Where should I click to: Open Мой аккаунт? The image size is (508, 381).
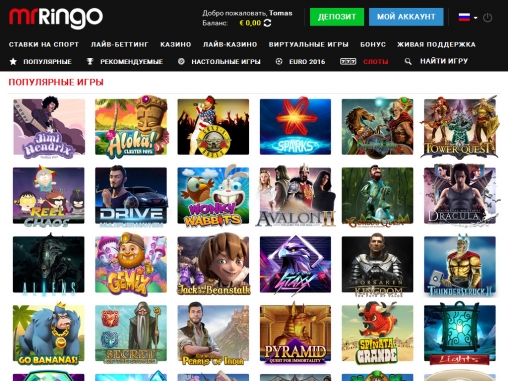pyautogui.click(x=406, y=17)
